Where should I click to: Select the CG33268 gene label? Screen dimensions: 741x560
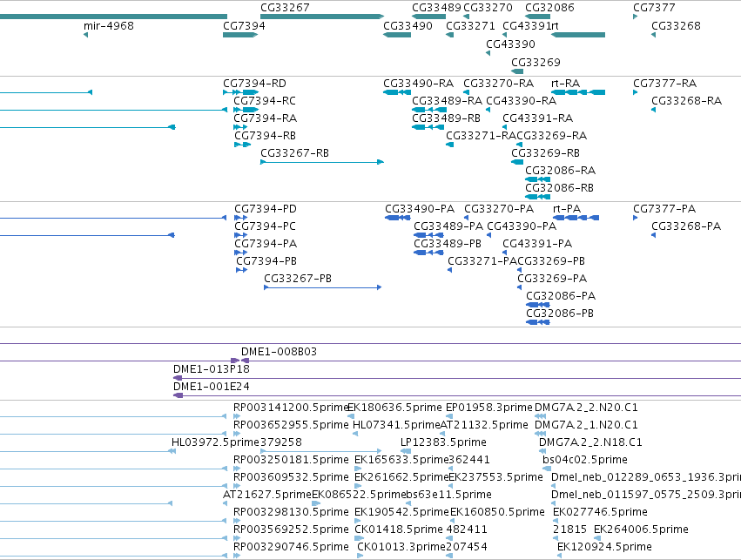(676, 25)
